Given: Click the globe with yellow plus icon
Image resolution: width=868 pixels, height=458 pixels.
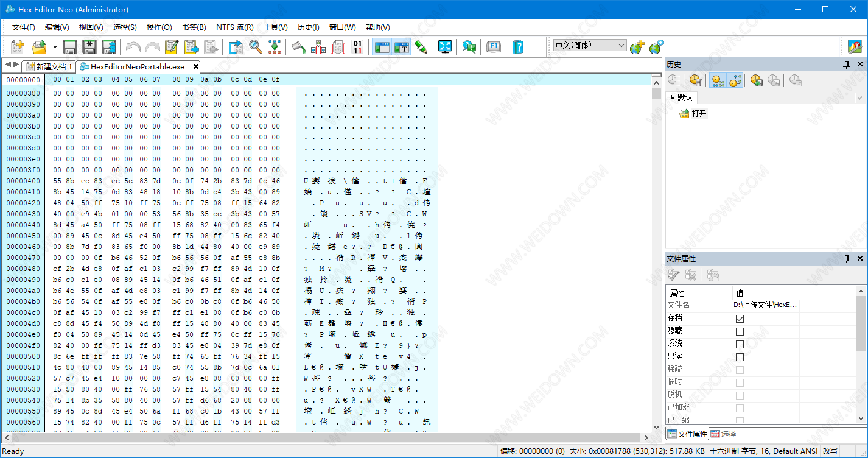Looking at the screenshot, I should click(637, 47).
